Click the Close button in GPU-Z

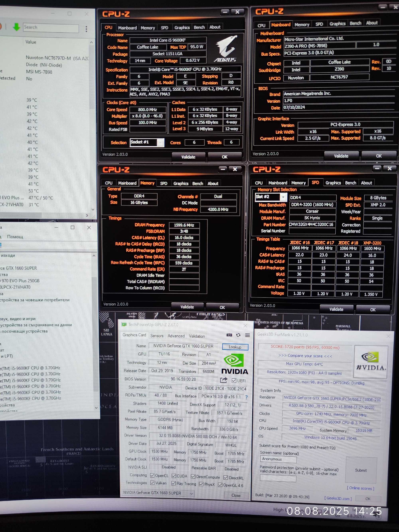236,495
